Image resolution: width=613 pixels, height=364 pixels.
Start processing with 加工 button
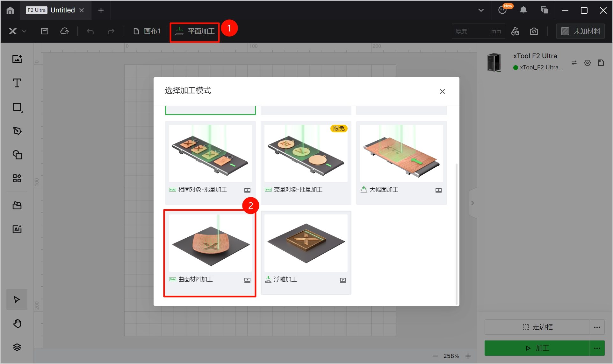537,348
